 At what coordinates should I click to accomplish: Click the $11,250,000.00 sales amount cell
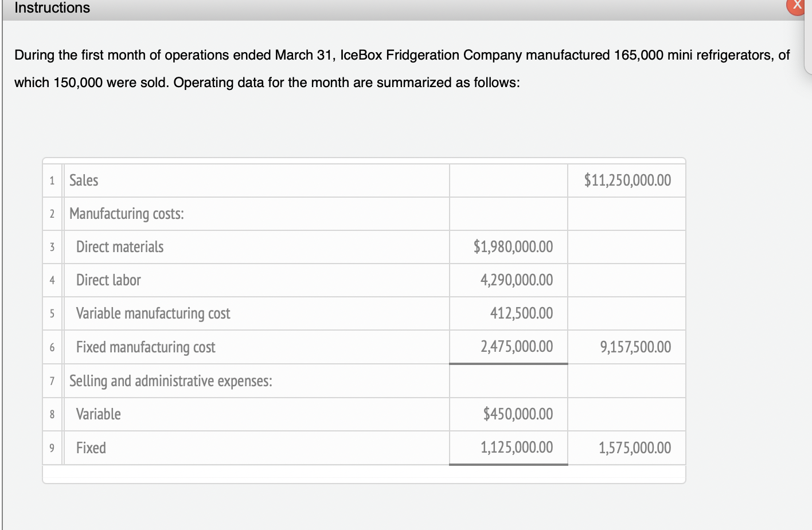(x=626, y=180)
